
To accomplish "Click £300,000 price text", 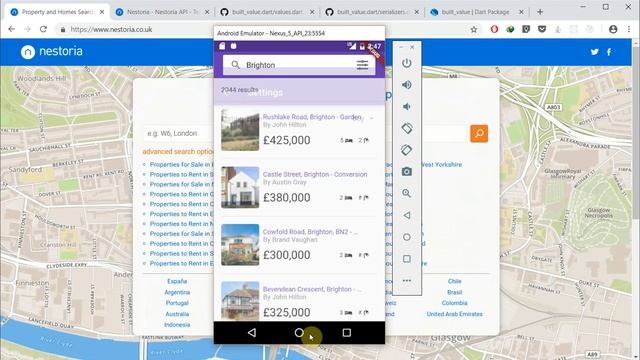I will tap(287, 255).
